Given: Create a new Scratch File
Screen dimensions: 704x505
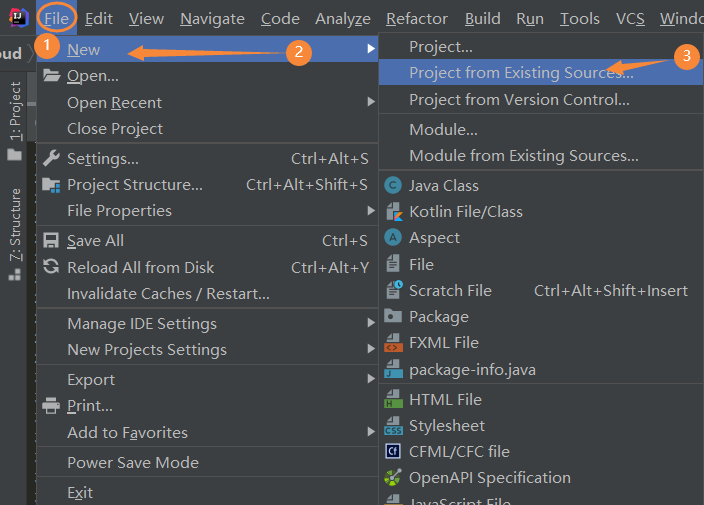Looking at the screenshot, I should coord(450,290).
